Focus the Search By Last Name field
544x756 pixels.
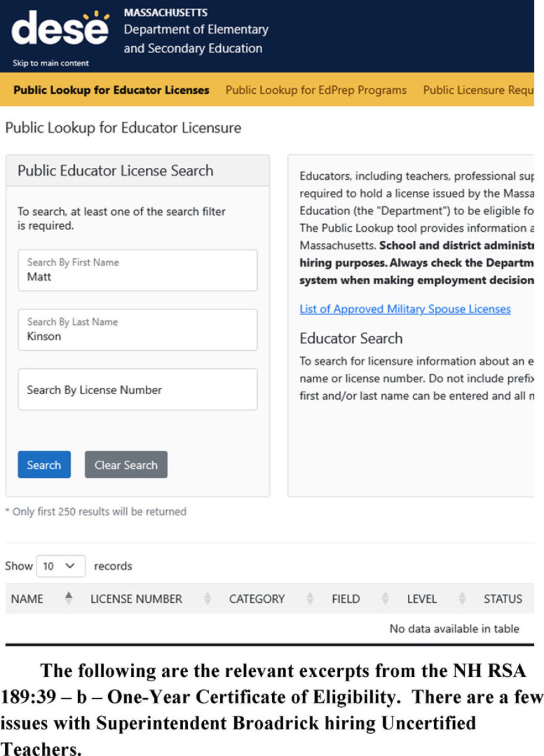click(x=138, y=330)
